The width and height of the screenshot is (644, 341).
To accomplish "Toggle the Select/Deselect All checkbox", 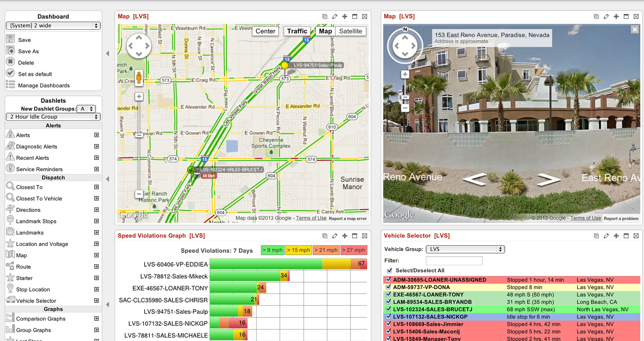I will 389,271.
